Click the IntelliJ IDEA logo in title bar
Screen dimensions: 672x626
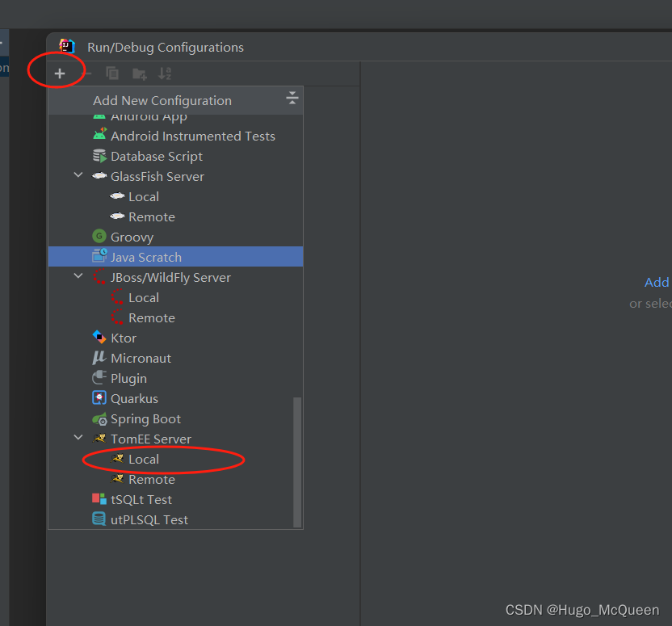point(67,46)
